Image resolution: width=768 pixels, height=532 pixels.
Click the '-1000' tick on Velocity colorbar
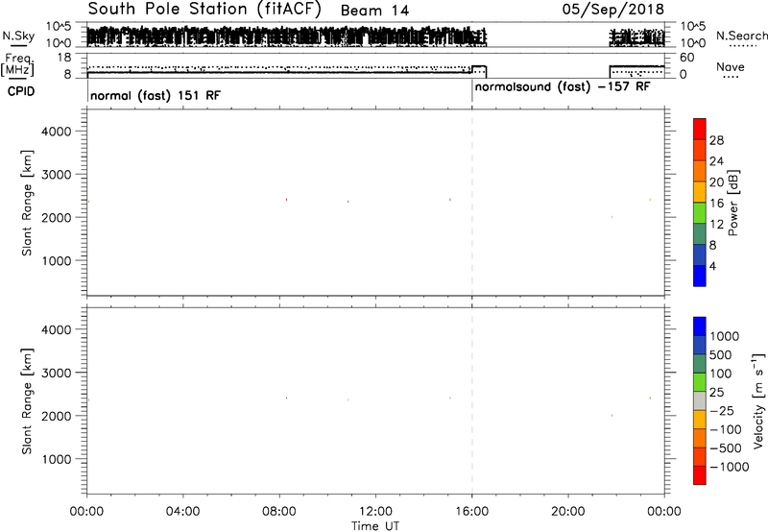(729, 467)
